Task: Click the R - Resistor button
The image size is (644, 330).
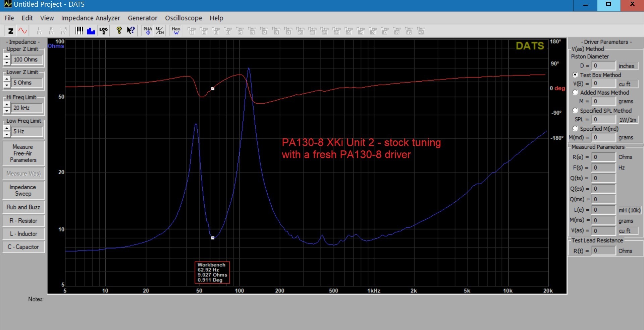Action: (x=23, y=221)
